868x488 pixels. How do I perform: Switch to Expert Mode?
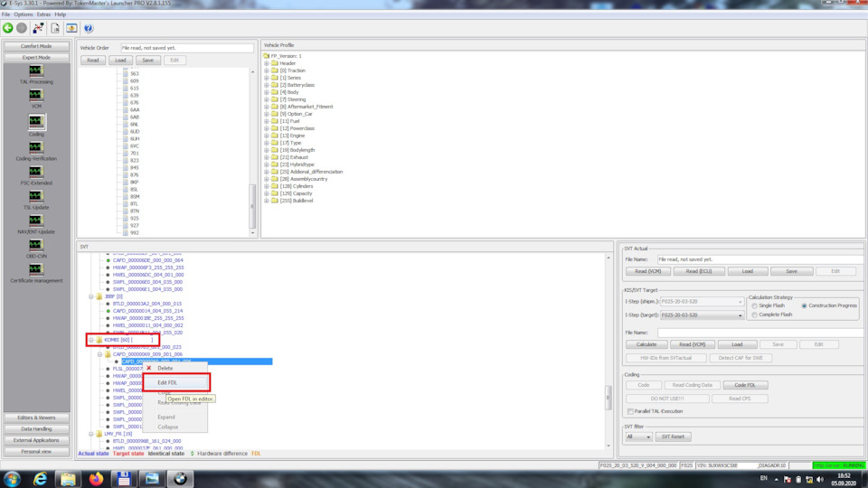click(36, 58)
